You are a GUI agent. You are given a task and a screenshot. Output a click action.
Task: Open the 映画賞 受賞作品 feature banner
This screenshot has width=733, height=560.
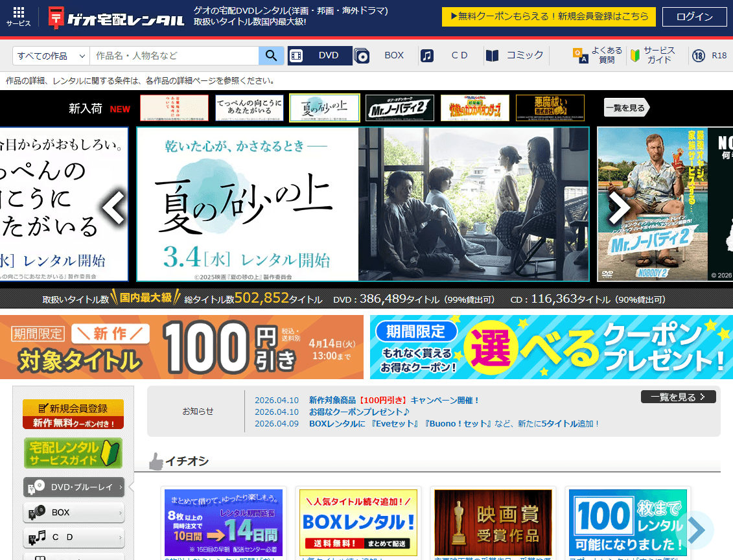pos(493,522)
